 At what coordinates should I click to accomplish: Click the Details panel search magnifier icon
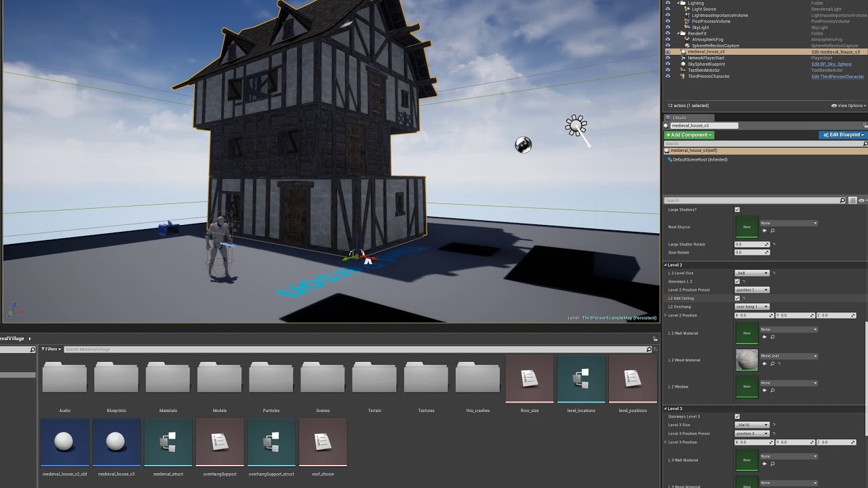pos(842,201)
